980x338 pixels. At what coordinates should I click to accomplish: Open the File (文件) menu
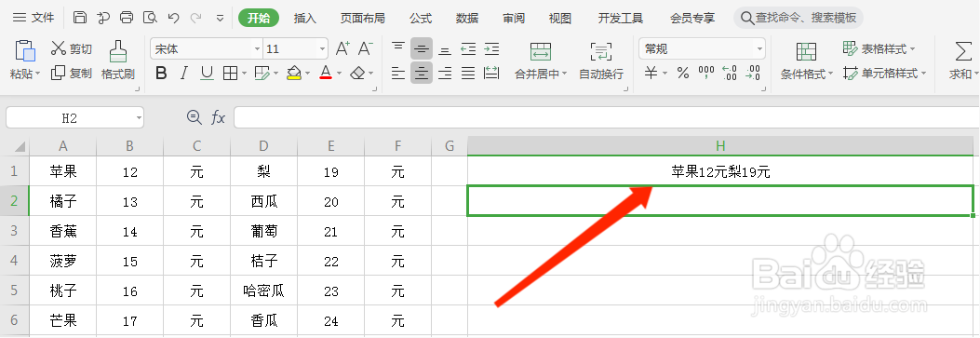click(34, 18)
